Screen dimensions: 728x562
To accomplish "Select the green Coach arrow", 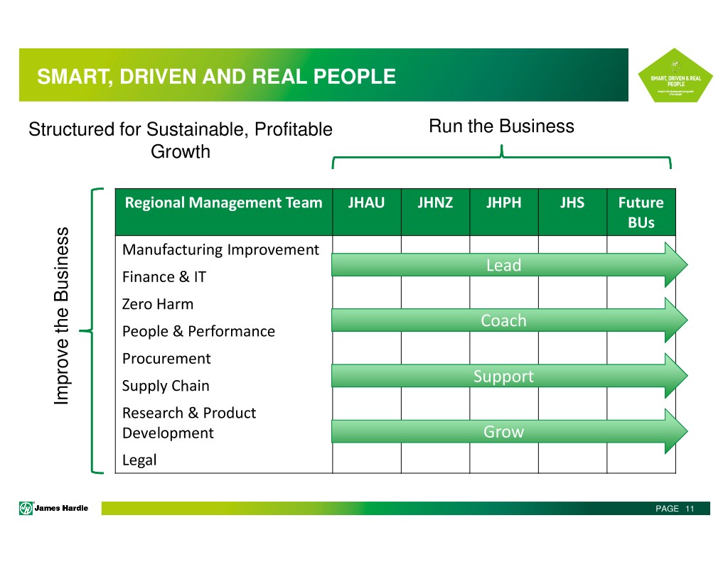I will coord(503,320).
